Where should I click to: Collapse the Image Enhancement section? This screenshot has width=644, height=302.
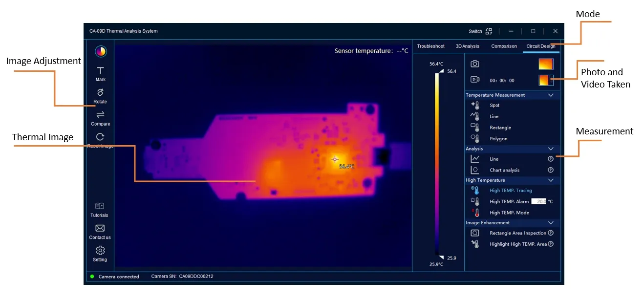(x=551, y=223)
